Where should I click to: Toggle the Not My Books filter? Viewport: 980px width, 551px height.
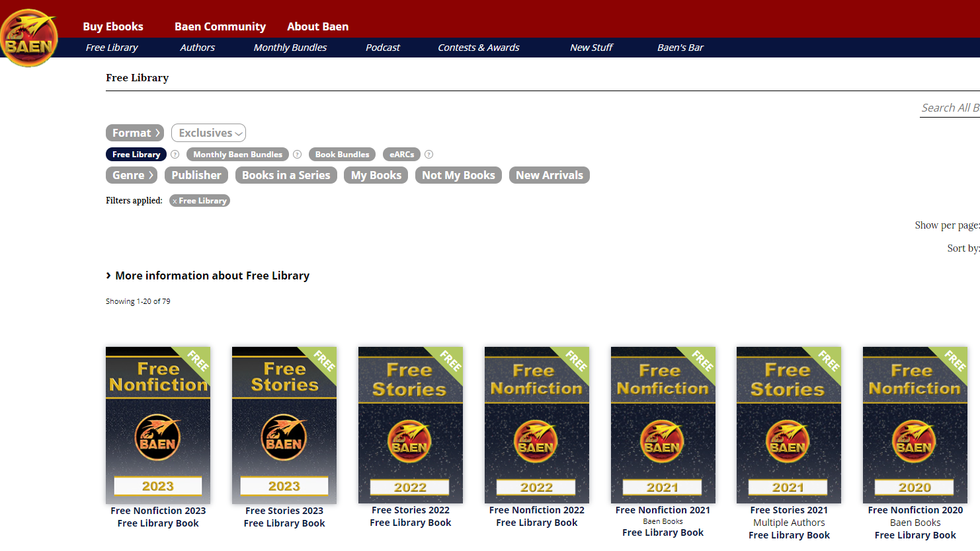click(458, 175)
